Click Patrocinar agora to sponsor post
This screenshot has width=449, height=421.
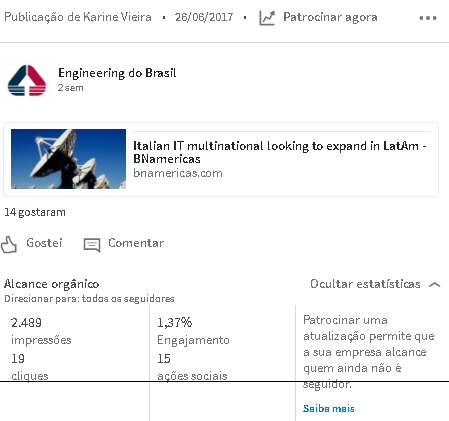(x=330, y=17)
